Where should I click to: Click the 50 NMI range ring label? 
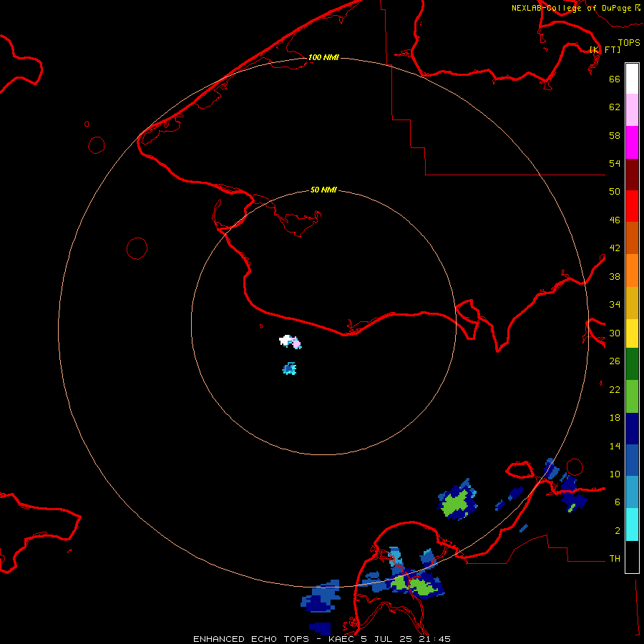323,190
